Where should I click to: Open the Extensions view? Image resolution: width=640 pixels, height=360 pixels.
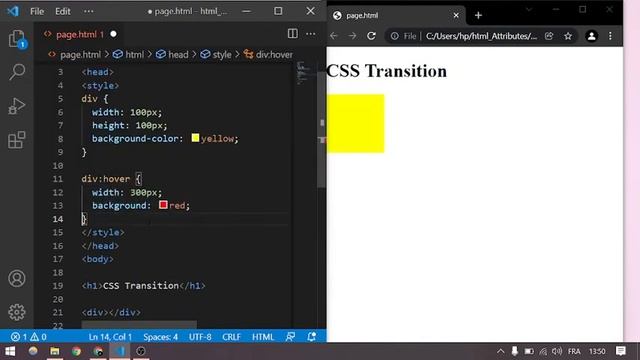[x=17, y=140]
